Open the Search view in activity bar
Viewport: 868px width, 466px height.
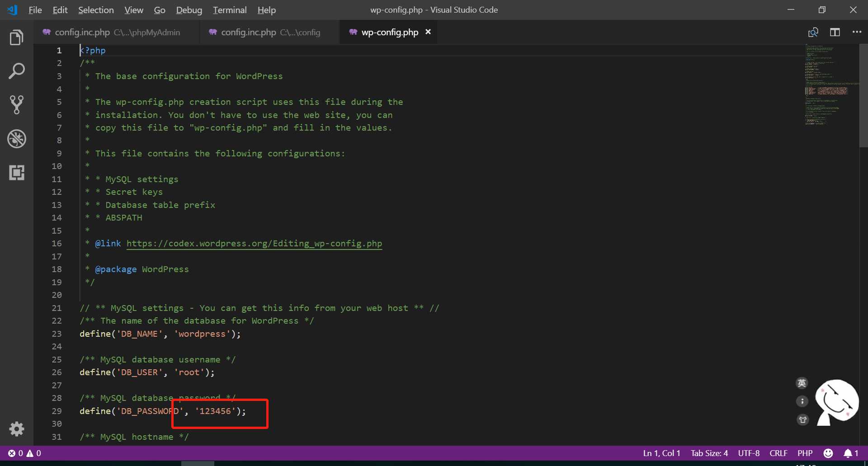pyautogui.click(x=17, y=71)
